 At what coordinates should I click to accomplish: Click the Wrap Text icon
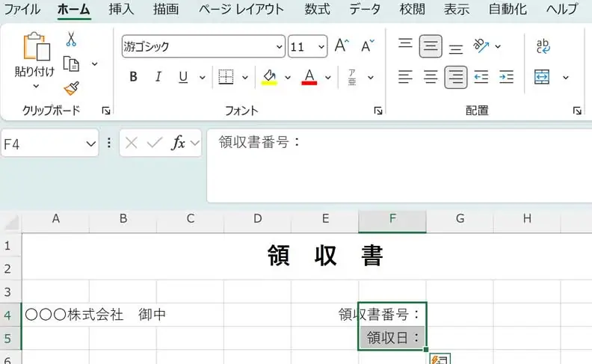click(x=543, y=46)
